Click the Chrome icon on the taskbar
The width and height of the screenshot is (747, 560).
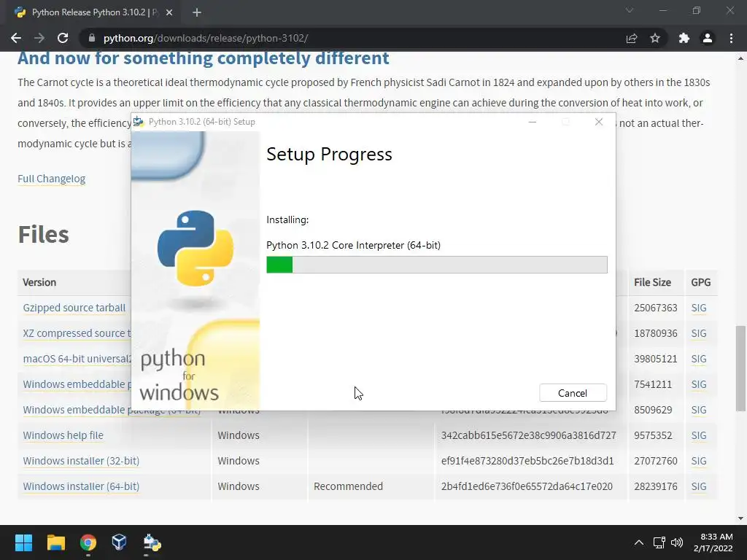[88, 542]
